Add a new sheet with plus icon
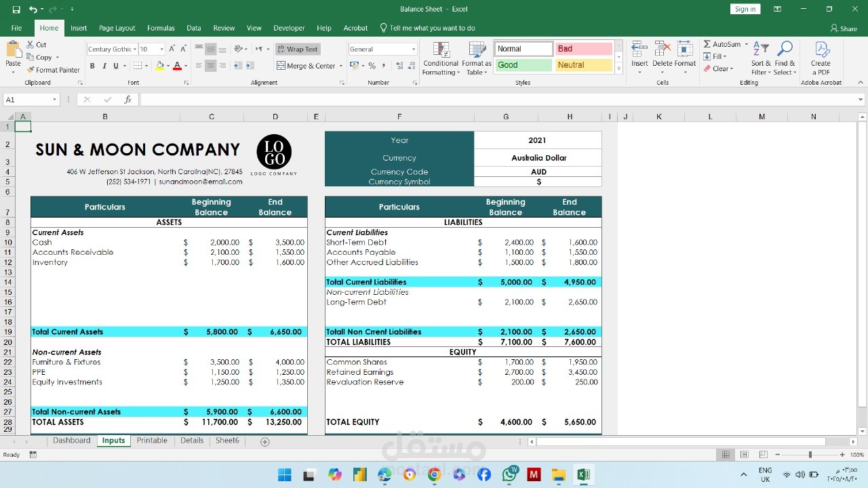The width and height of the screenshot is (868, 488). click(265, 441)
